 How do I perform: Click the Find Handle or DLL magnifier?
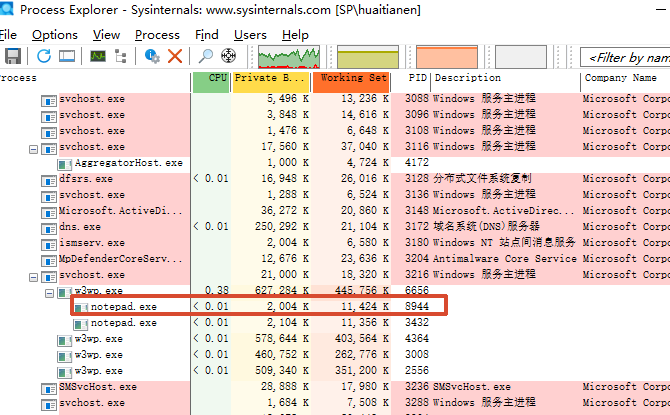pyautogui.click(x=206, y=56)
